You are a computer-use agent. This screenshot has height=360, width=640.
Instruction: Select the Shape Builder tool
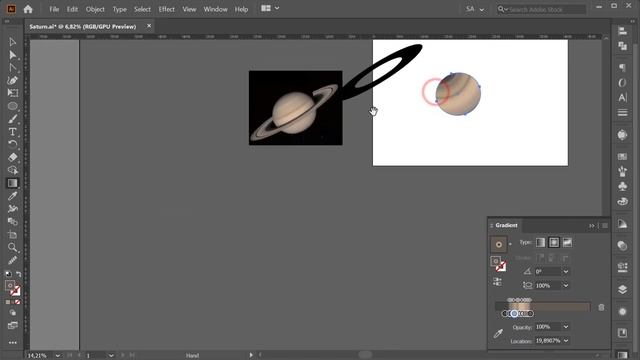[x=12, y=170]
